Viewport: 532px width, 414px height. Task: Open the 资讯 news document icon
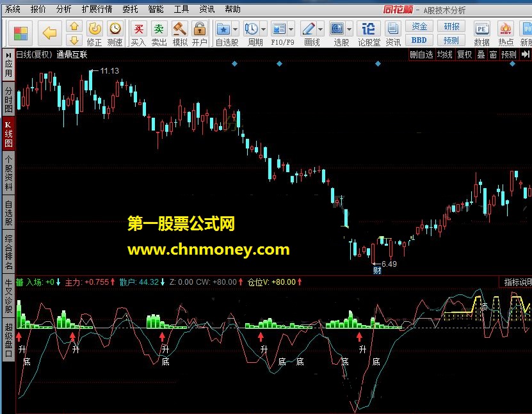393,33
